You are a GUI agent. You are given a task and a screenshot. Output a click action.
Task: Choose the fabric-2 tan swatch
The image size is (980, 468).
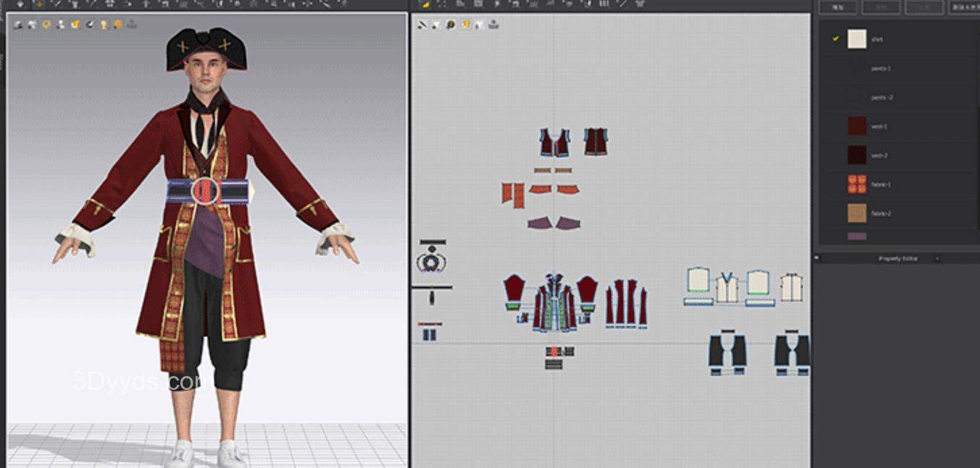click(x=857, y=213)
